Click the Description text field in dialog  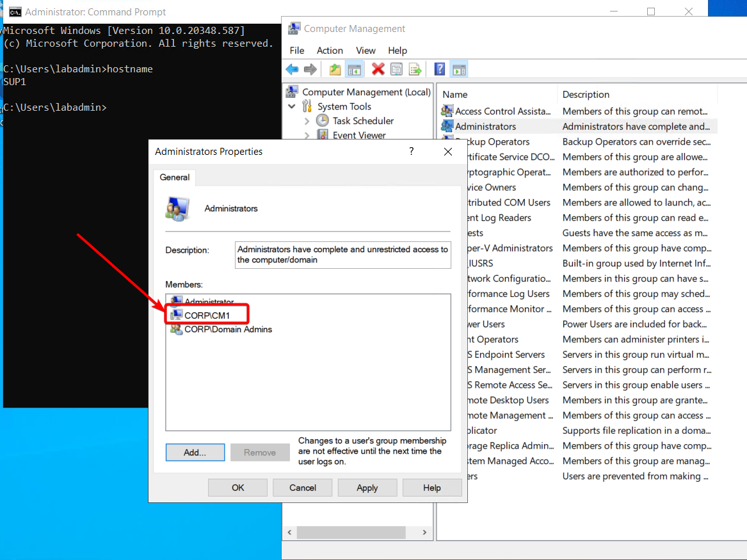pos(342,255)
